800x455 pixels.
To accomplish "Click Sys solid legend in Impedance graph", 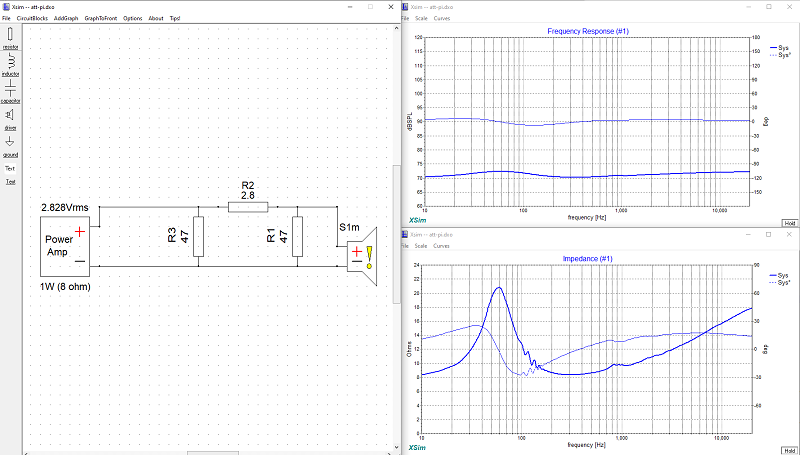I will tap(779, 275).
